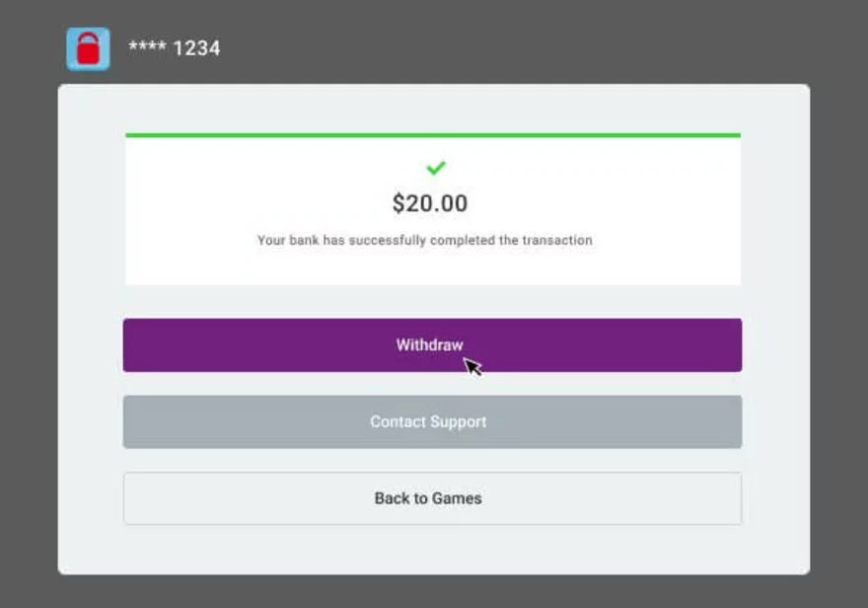
Task: Click the green success checkmark icon
Action: coord(436,167)
